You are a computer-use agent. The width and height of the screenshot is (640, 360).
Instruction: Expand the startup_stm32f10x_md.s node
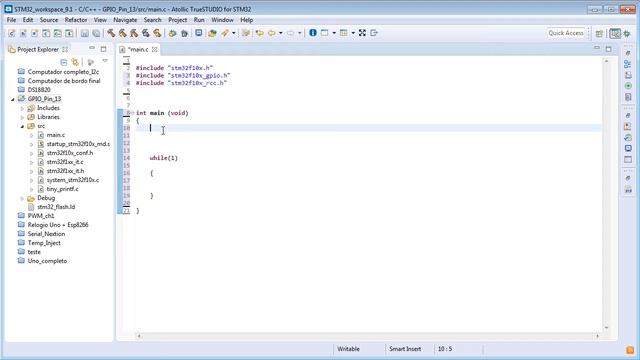coord(32,144)
